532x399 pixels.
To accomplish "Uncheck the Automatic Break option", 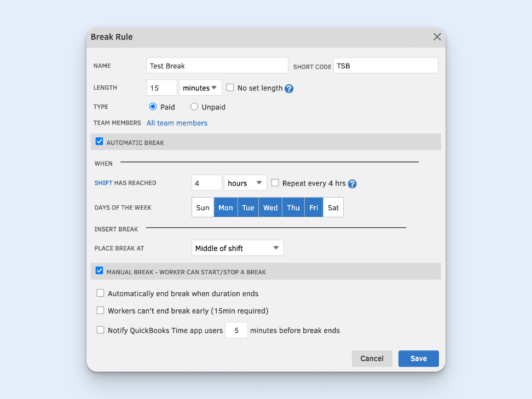I will click(x=99, y=141).
